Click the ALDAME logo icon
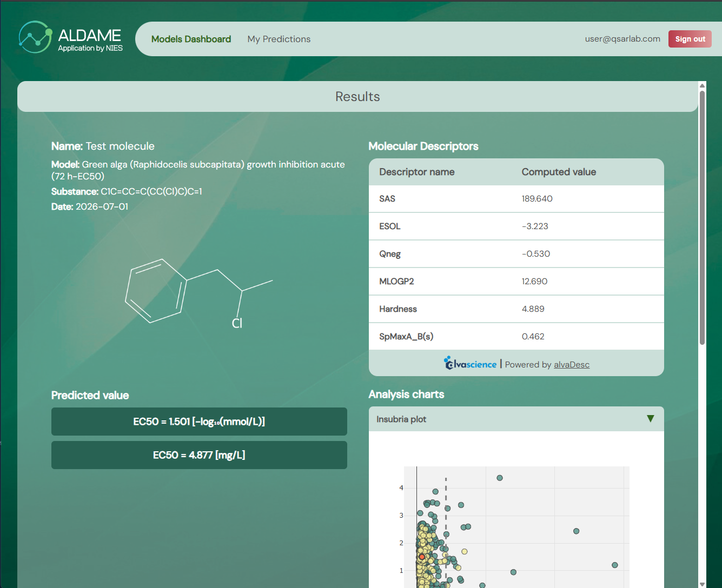The width and height of the screenshot is (722, 588). point(35,37)
